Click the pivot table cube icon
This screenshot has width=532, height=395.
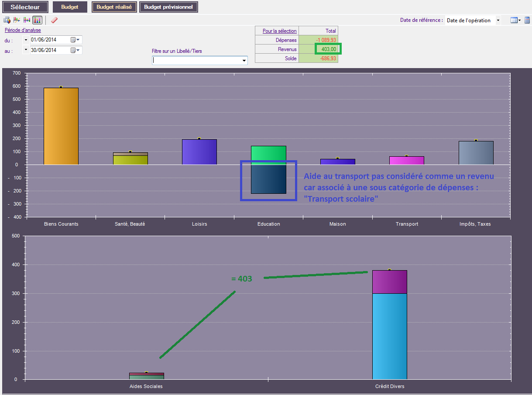pyautogui.click(x=7, y=20)
